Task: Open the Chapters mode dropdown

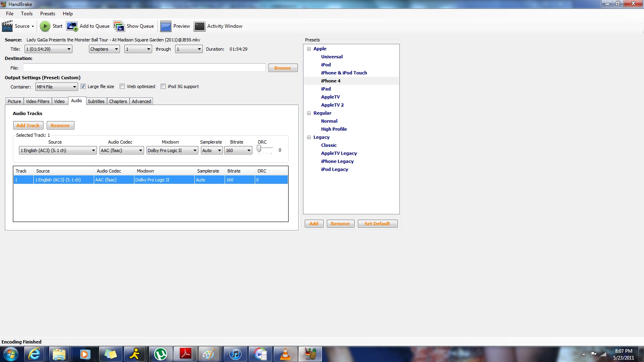Action: click(104, 49)
